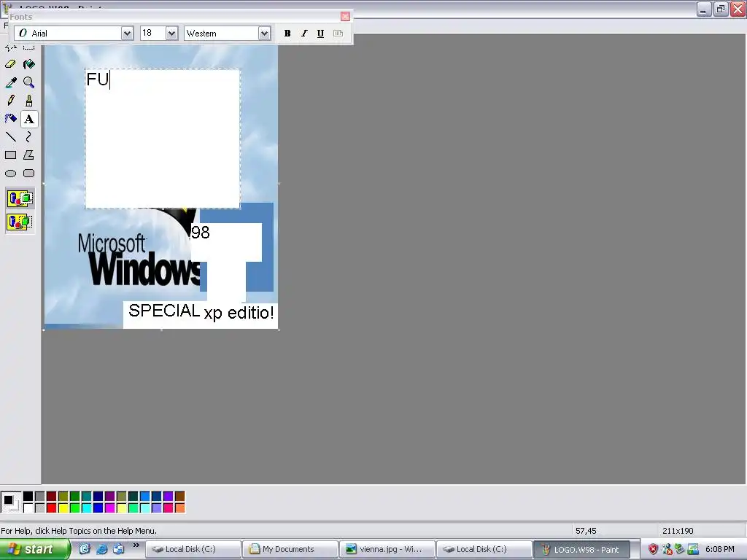747x560 pixels.
Task: Open Internet Explorer from quick launch
Action: click(101, 549)
